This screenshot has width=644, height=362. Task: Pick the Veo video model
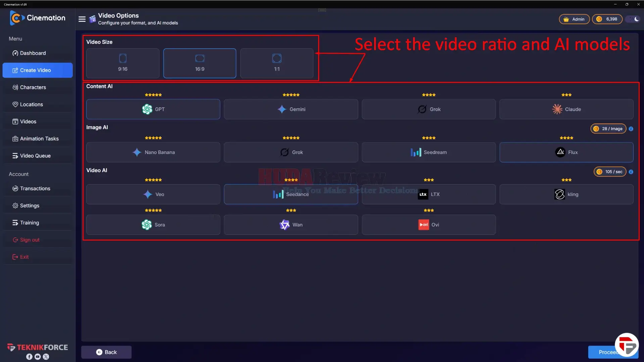coord(153,194)
